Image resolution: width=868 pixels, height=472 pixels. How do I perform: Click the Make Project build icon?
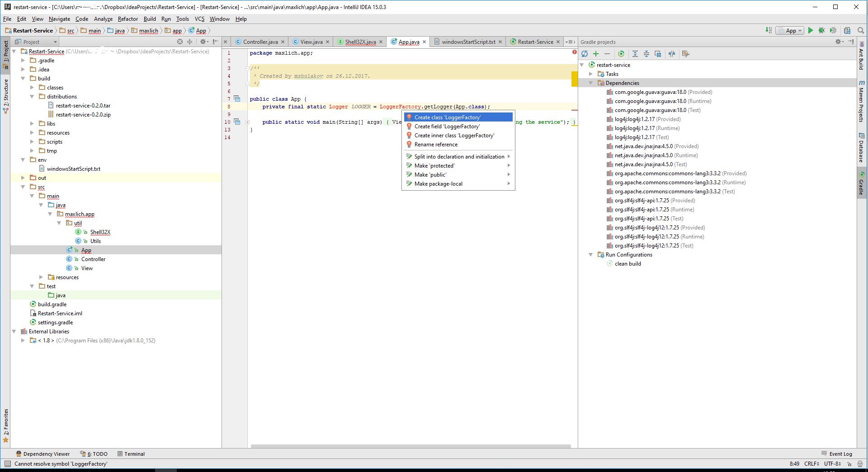(x=769, y=30)
